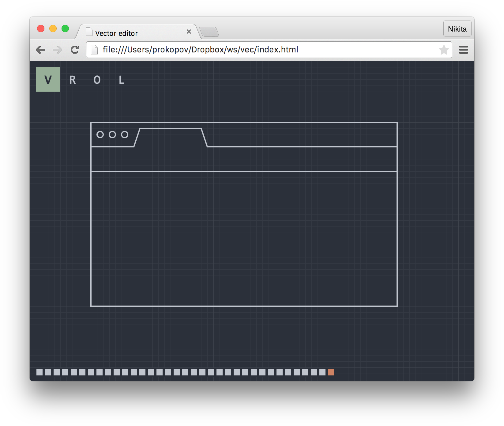Open a new browser tab

[x=209, y=32]
